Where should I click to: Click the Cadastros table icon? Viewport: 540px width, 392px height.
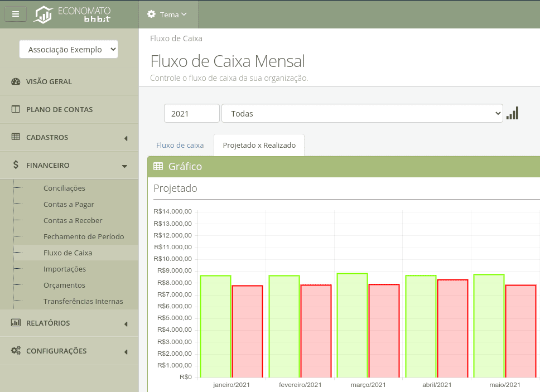(x=16, y=137)
